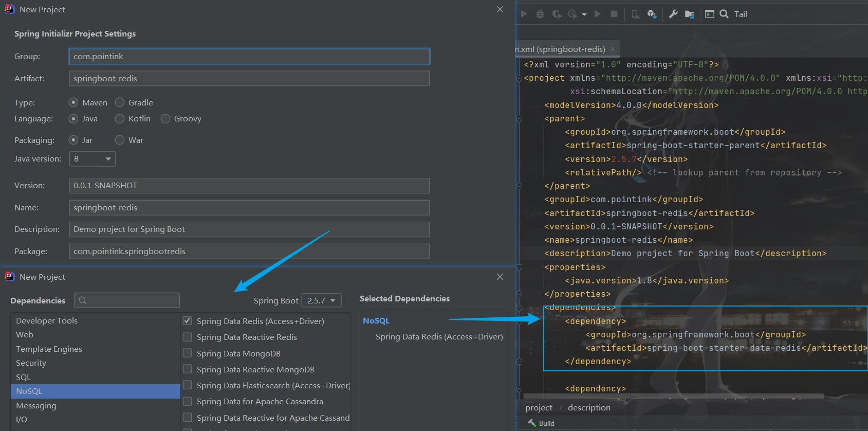Open the Spring Boot version 2.5.7 dropdown
The image size is (868, 431).
(321, 300)
